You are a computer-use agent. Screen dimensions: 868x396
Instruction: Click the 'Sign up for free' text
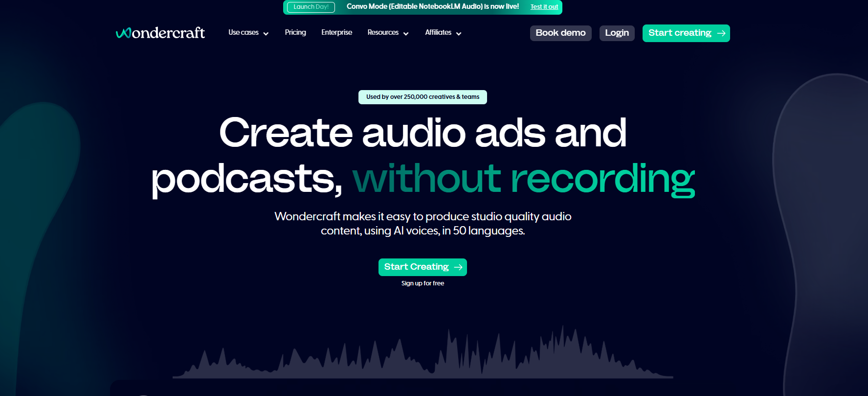click(x=423, y=283)
